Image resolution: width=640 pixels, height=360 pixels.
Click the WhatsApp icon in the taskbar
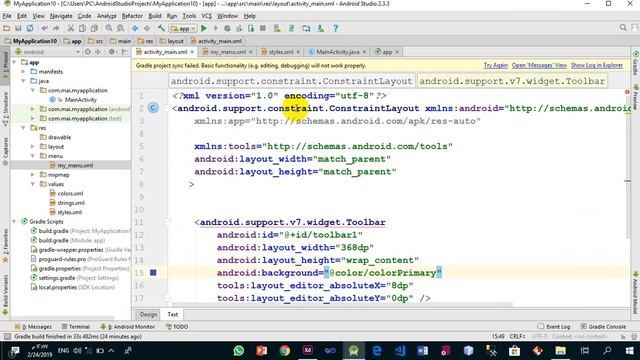coord(239,351)
